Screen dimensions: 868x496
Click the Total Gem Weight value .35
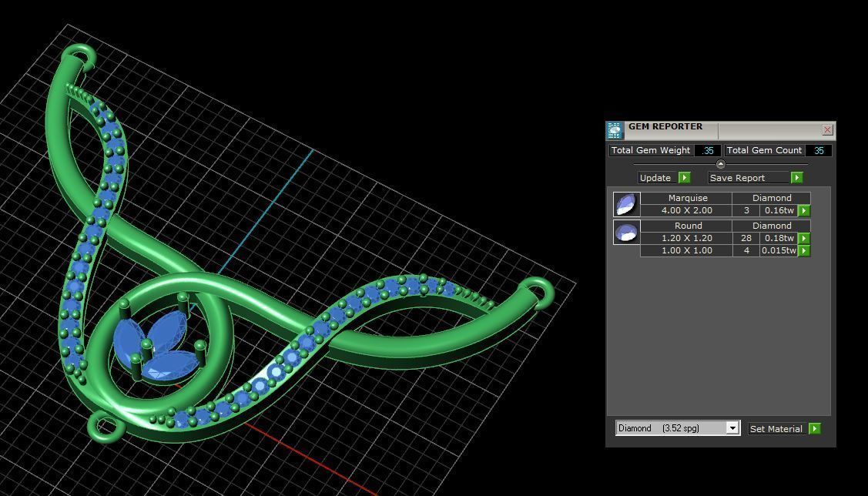[x=708, y=151]
